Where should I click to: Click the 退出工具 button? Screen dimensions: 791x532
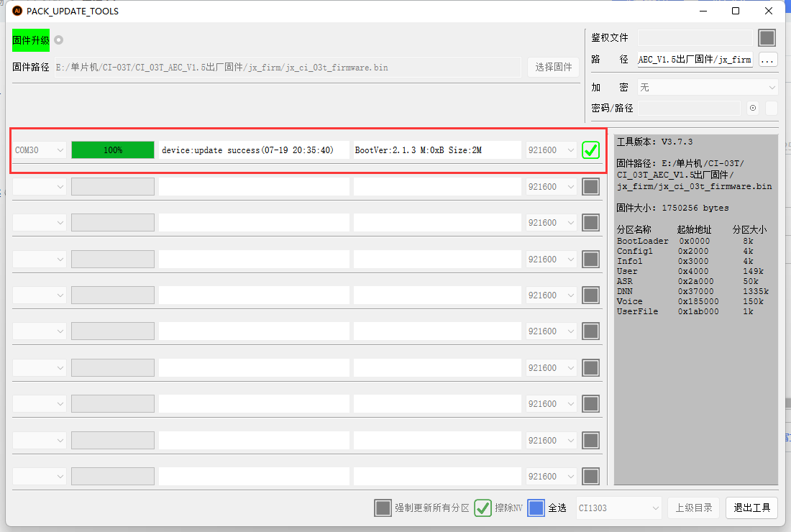(751, 508)
